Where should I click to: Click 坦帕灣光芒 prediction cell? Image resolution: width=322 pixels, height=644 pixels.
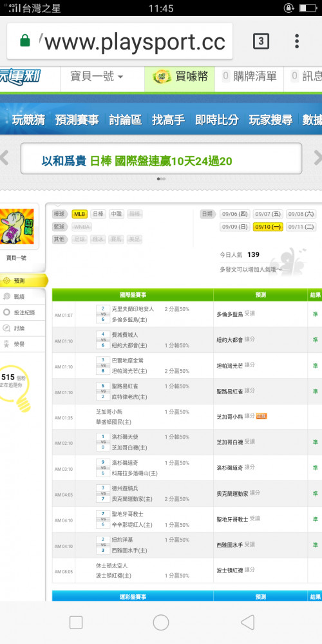(x=260, y=366)
